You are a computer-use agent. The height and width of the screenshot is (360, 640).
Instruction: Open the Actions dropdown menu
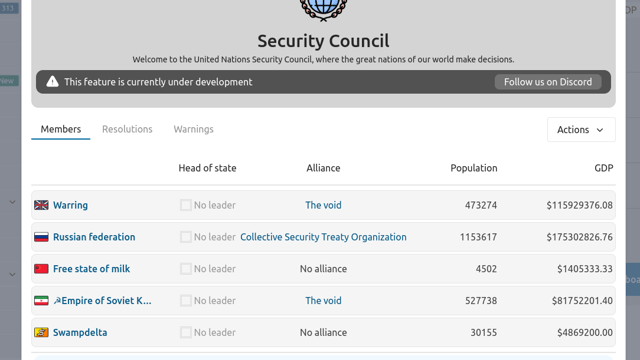coord(581,130)
